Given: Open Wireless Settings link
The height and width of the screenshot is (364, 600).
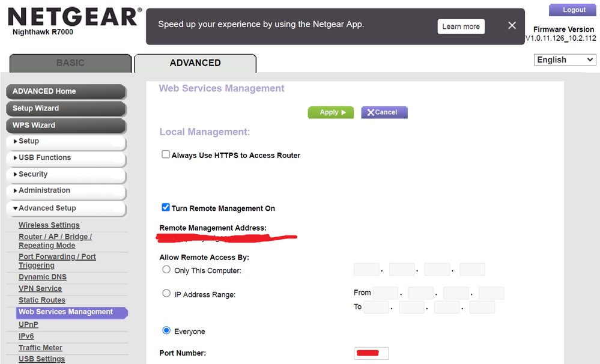Looking at the screenshot, I should (49, 225).
